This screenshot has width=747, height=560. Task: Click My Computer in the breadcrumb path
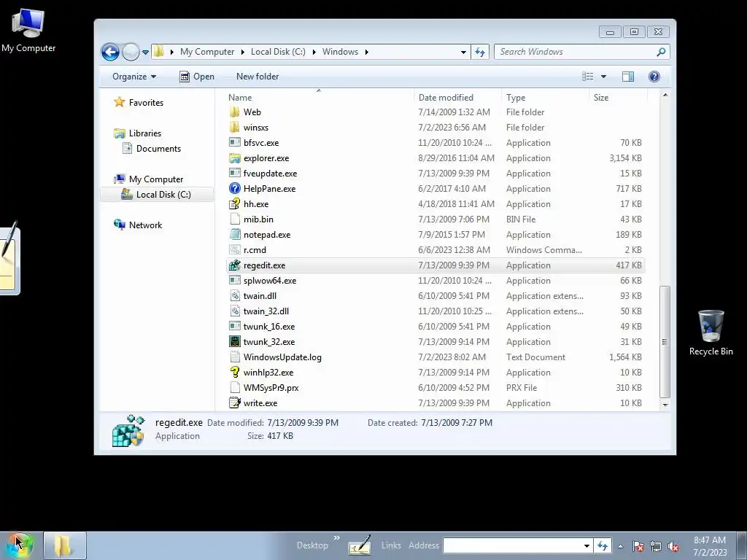(x=207, y=52)
